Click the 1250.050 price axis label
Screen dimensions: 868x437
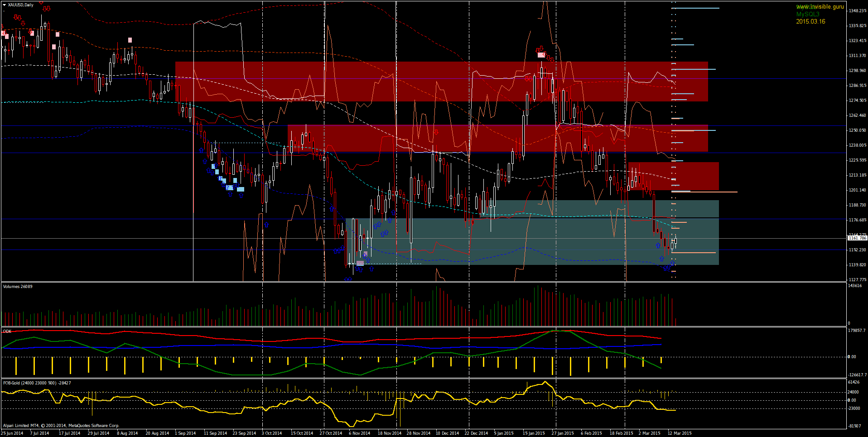[857, 130]
